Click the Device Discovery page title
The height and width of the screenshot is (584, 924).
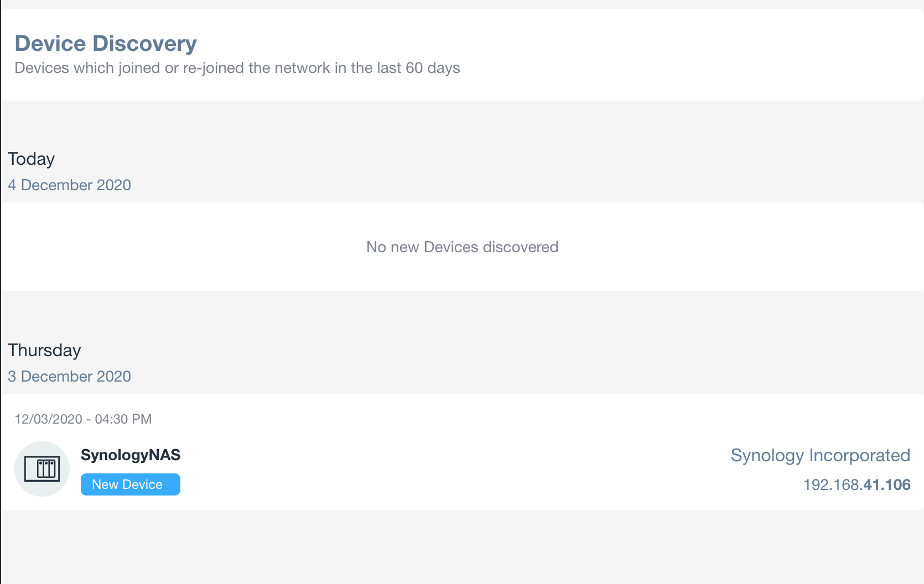[105, 43]
